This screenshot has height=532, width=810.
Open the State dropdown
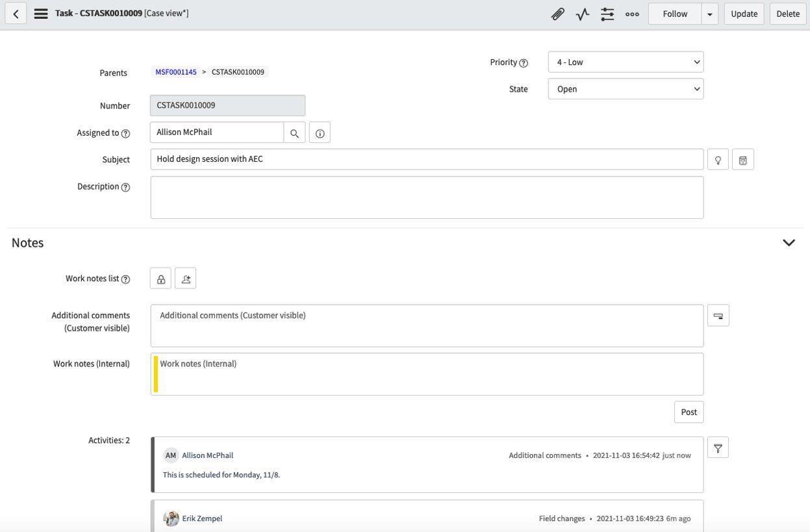pos(626,89)
